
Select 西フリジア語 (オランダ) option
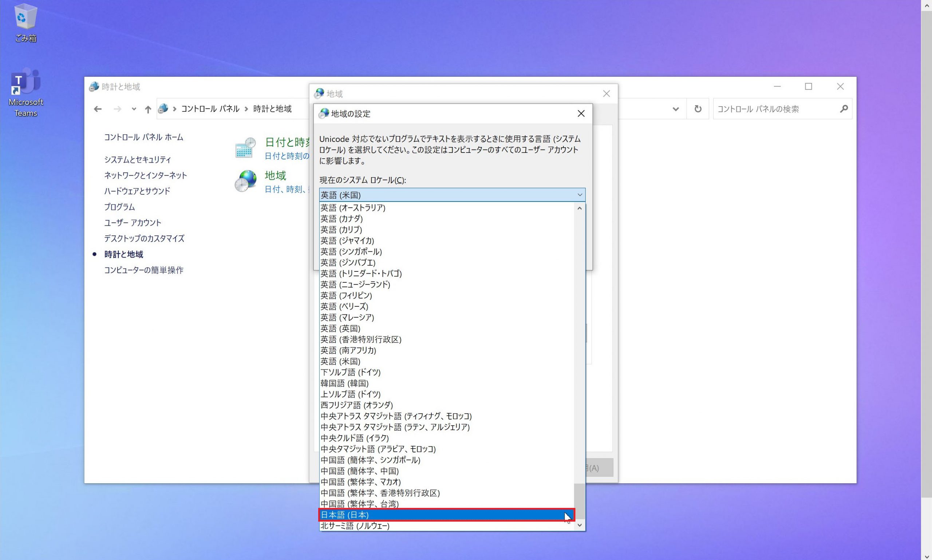click(x=447, y=405)
